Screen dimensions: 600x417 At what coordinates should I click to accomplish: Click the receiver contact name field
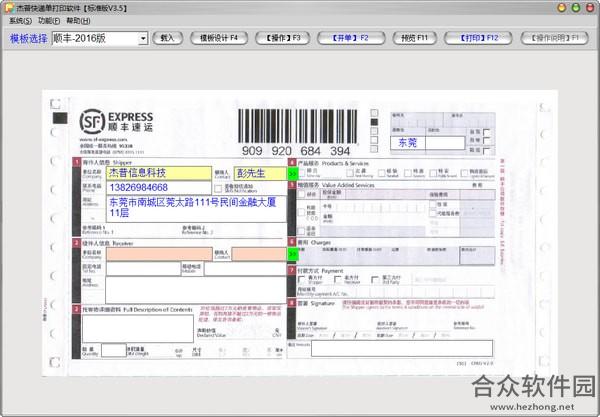pos(259,254)
